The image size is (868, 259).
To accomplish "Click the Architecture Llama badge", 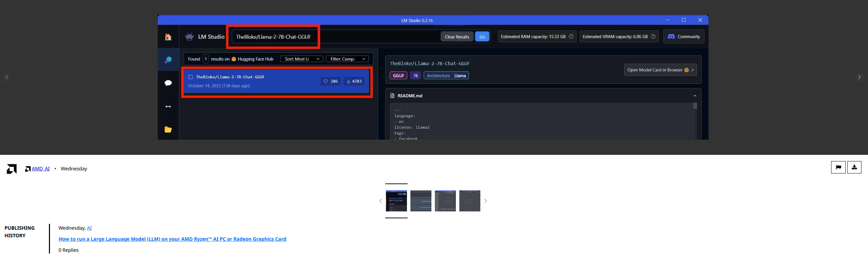I will [x=446, y=76].
